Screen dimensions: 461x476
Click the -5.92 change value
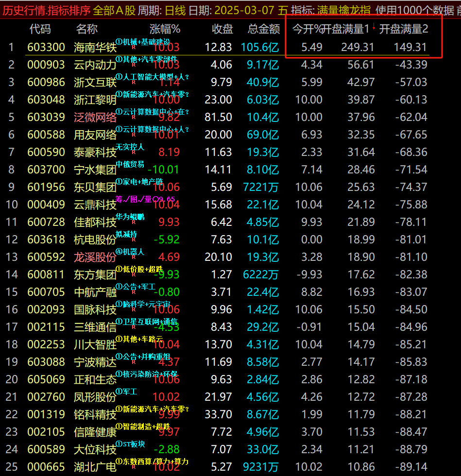coord(167,239)
